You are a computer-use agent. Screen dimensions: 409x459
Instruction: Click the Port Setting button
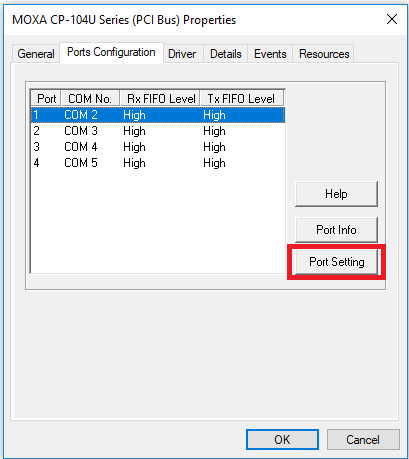[336, 262]
